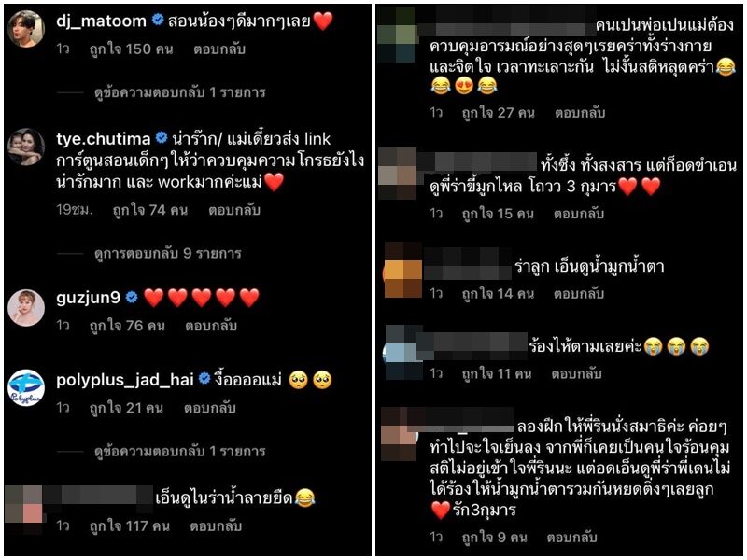Click the verified badge beside tye.chutima
The height and width of the screenshot is (560, 747).
click(162, 138)
